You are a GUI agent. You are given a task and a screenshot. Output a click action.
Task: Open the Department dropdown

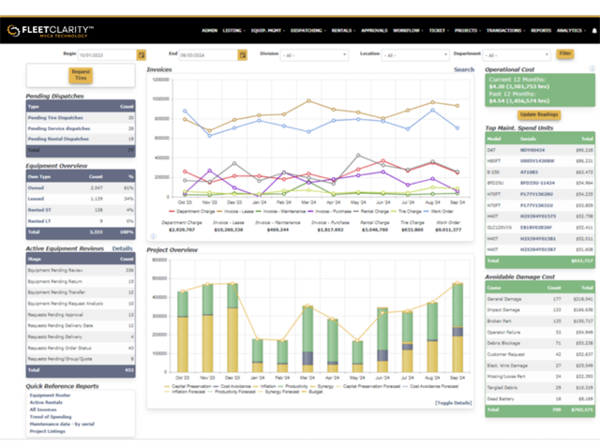pos(517,55)
